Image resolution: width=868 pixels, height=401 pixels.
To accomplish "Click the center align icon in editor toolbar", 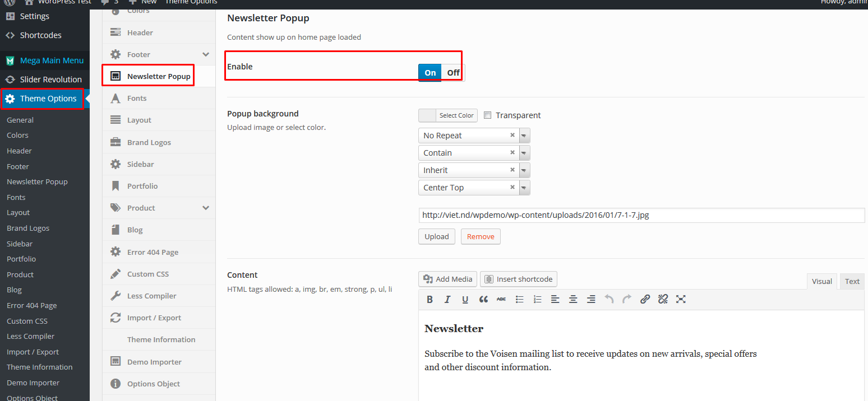I will pyautogui.click(x=573, y=299).
